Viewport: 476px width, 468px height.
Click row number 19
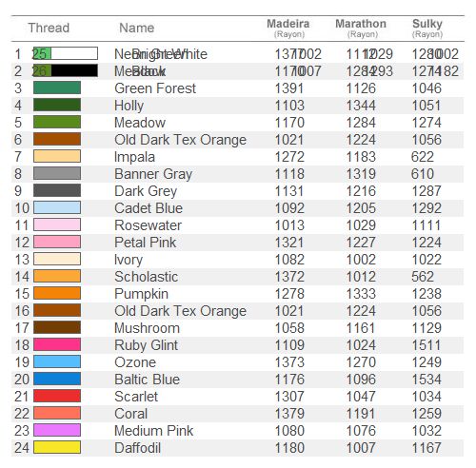[x=22, y=362]
